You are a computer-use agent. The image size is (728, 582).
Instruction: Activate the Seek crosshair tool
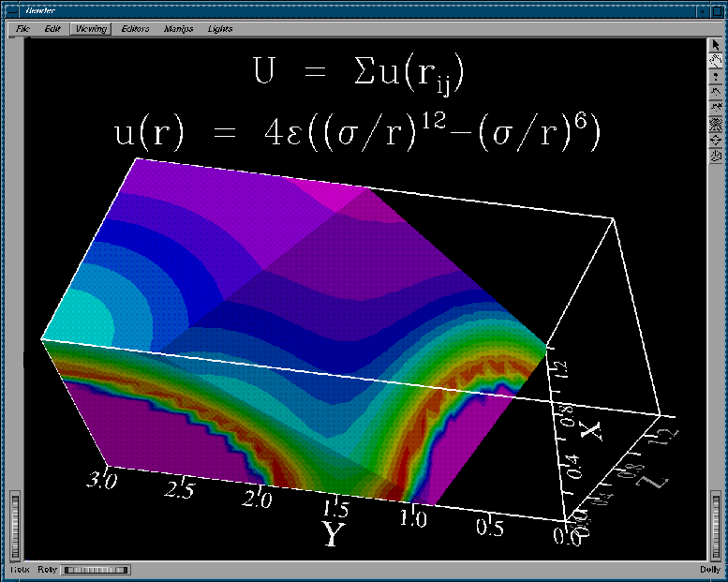(716, 140)
